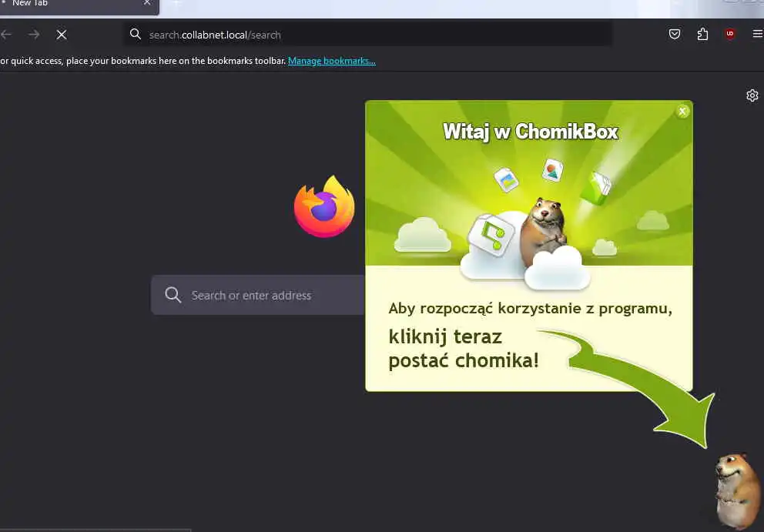Open the Extensions puzzle-piece menu

click(x=702, y=34)
